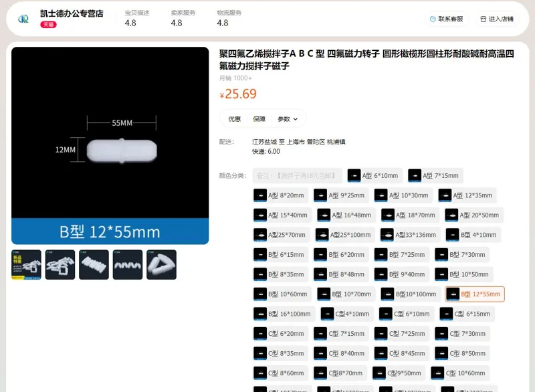The image size is (535, 392).
Task: Click the C型 6*10mm swatch image
Action: 386,314
